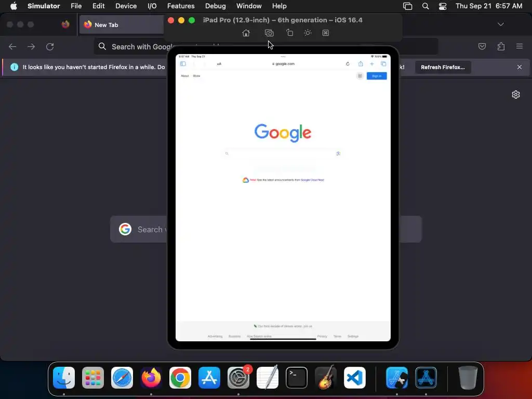Open the Google apps grid

pyautogui.click(x=360, y=76)
